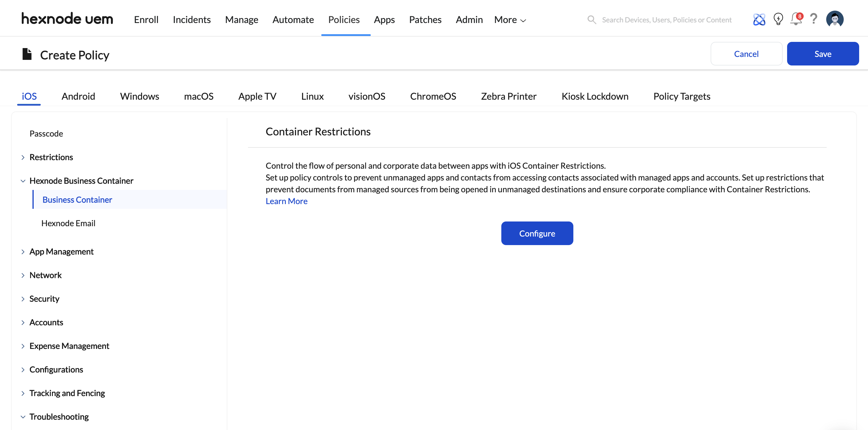The image size is (868, 430).
Task: Open the user profile avatar
Action: [x=834, y=19]
